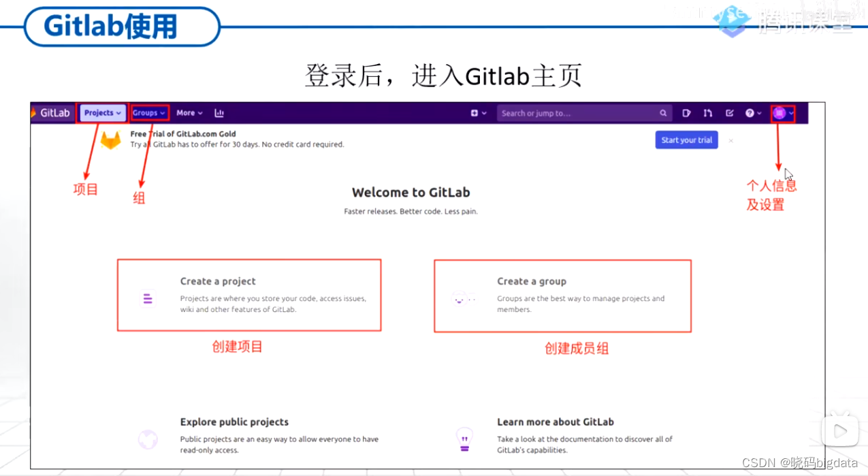Click 'Faster releases. Better code. Less pain.' text
868x476 pixels.
[x=411, y=212]
